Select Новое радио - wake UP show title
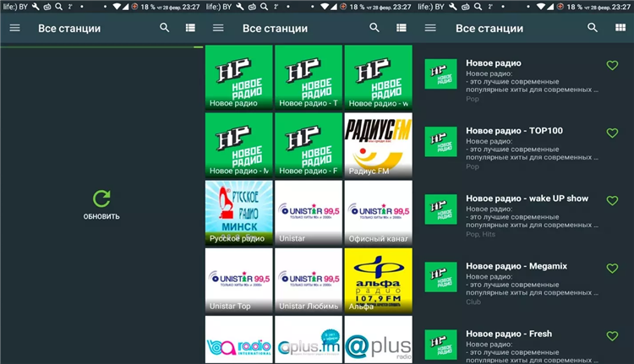Image resolution: width=634 pixels, height=364 pixels. point(527,198)
